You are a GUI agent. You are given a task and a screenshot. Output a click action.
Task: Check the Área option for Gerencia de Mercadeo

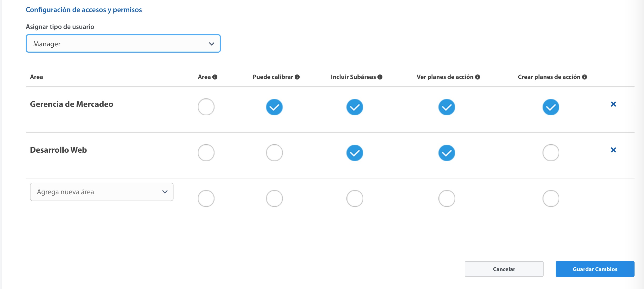[x=206, y=107]
